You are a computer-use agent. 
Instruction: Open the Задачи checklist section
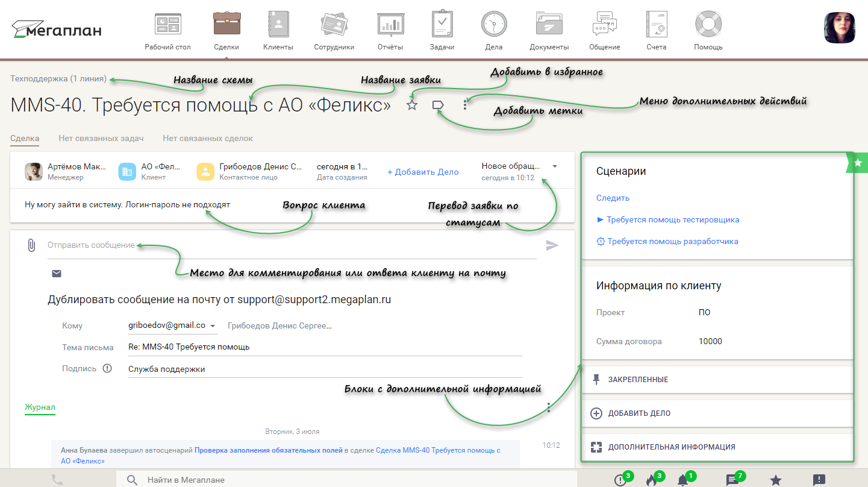click(442, 30)
